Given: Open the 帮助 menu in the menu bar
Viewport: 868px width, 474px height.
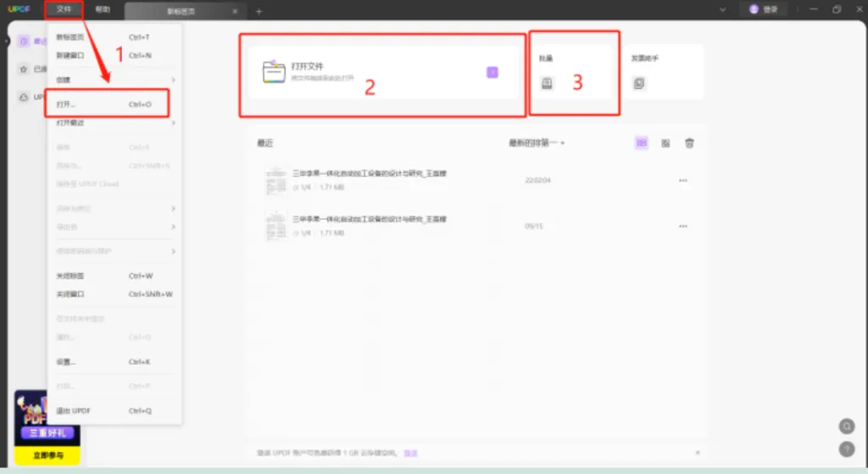Looking at the screenshot, I should 103,9.
